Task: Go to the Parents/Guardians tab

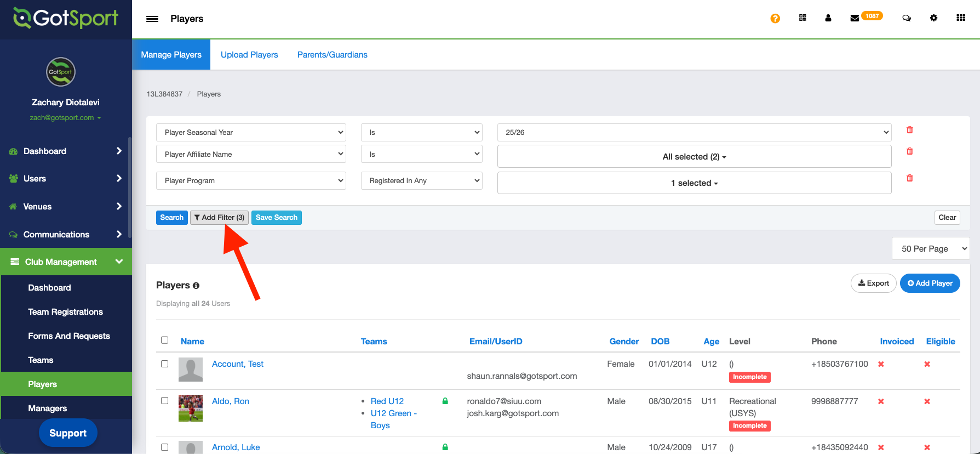Action: (x=332, y=55)
